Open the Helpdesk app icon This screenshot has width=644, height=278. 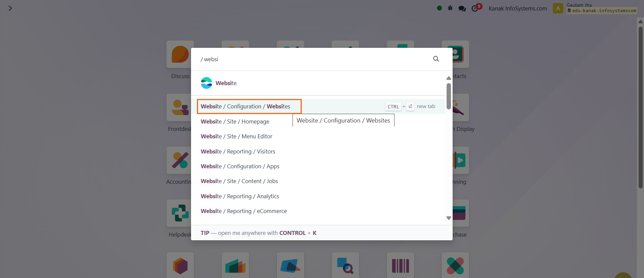coord(180,213)
